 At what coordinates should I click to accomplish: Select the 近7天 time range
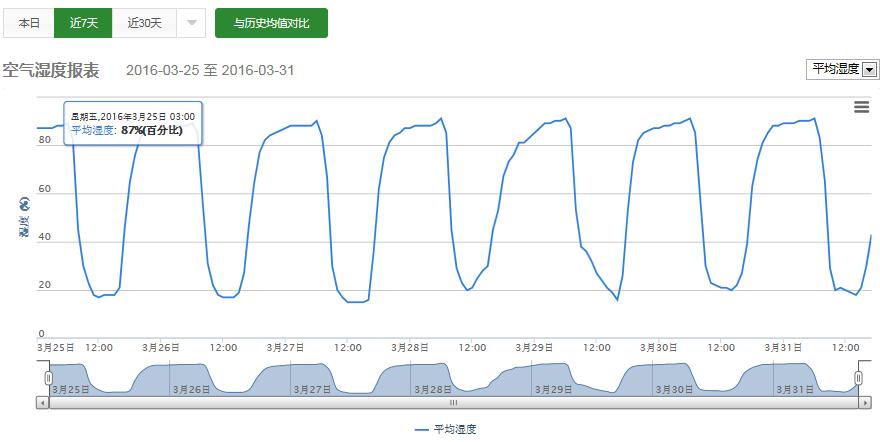pos(84,22)
